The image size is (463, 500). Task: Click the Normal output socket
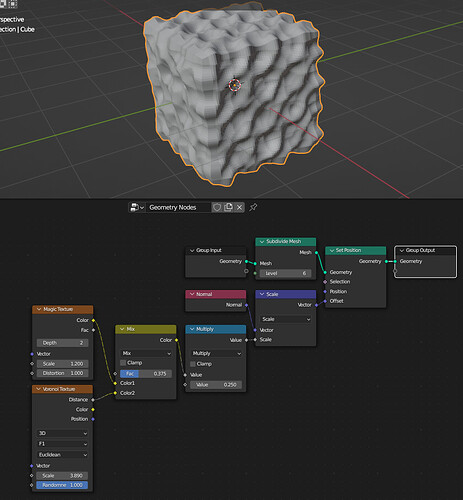(246, 305)
